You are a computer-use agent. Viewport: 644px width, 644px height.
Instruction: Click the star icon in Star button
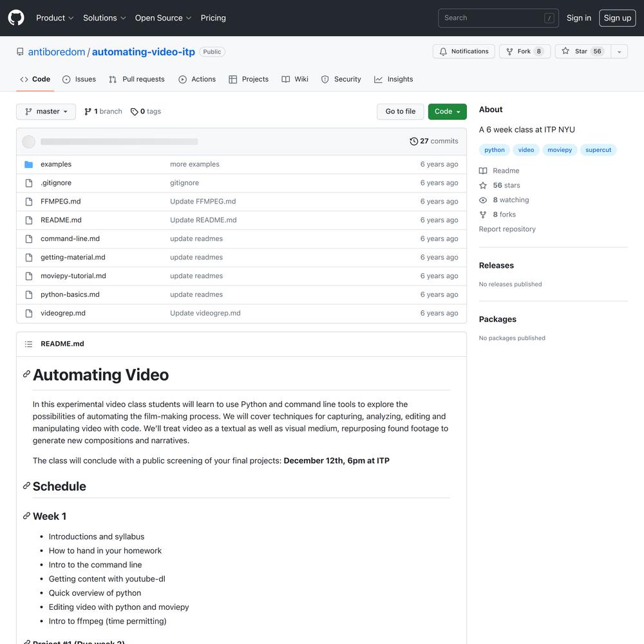point(565,51)
